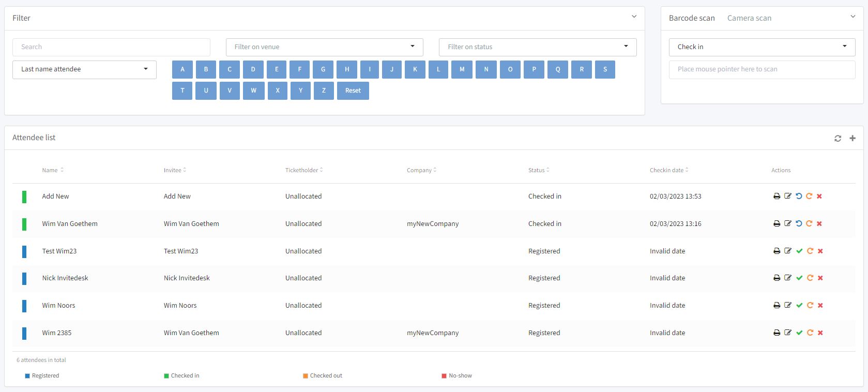868x392 pixels.
Task: Edit Wim 2385 attendee
Action: tap(788, 333)
